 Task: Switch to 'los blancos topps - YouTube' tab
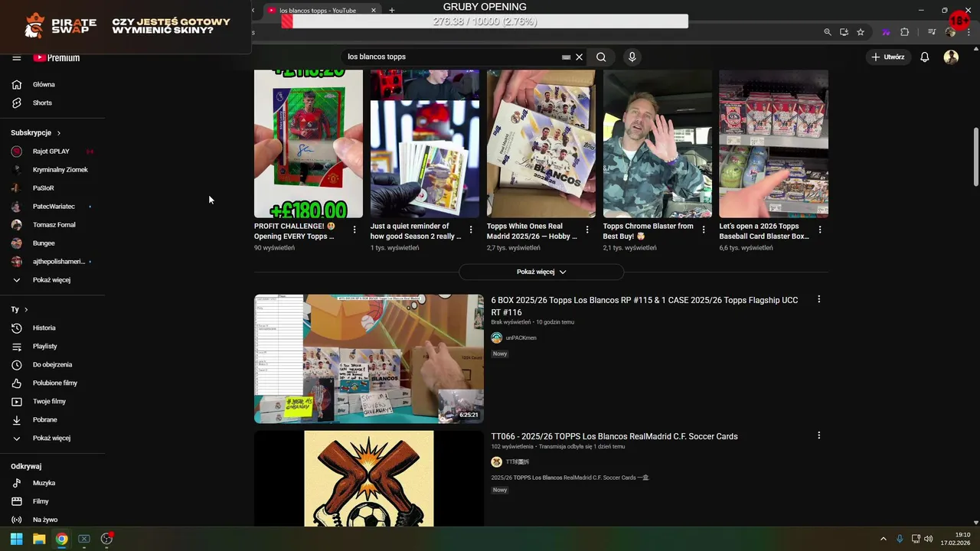(x=318, y=11)
